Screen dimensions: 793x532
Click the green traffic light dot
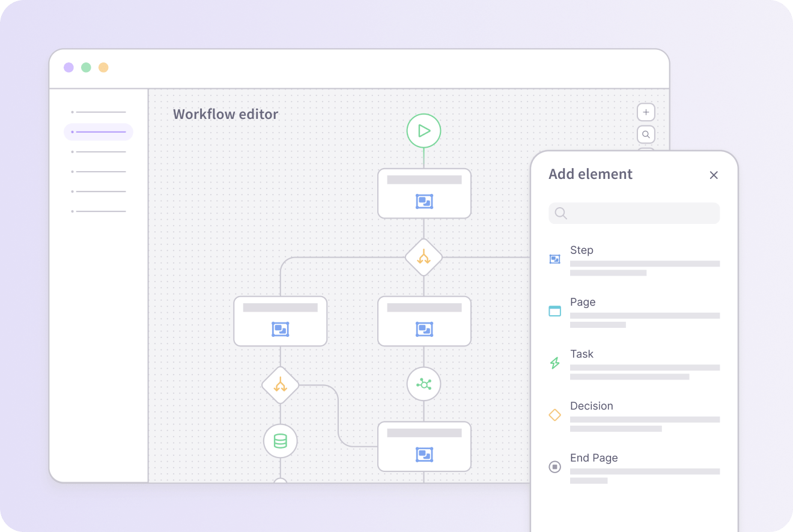(86, 67)
